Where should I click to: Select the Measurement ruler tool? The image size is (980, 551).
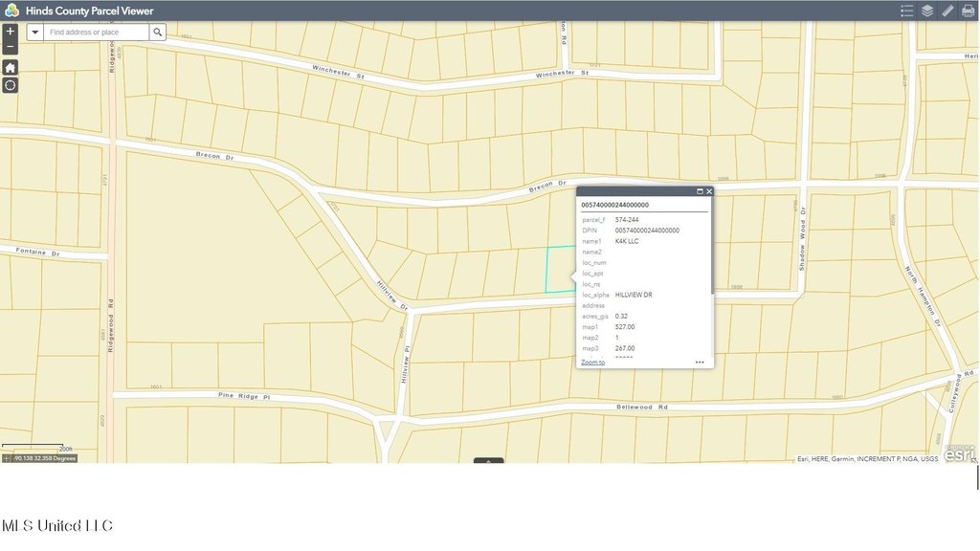[947, 11]
